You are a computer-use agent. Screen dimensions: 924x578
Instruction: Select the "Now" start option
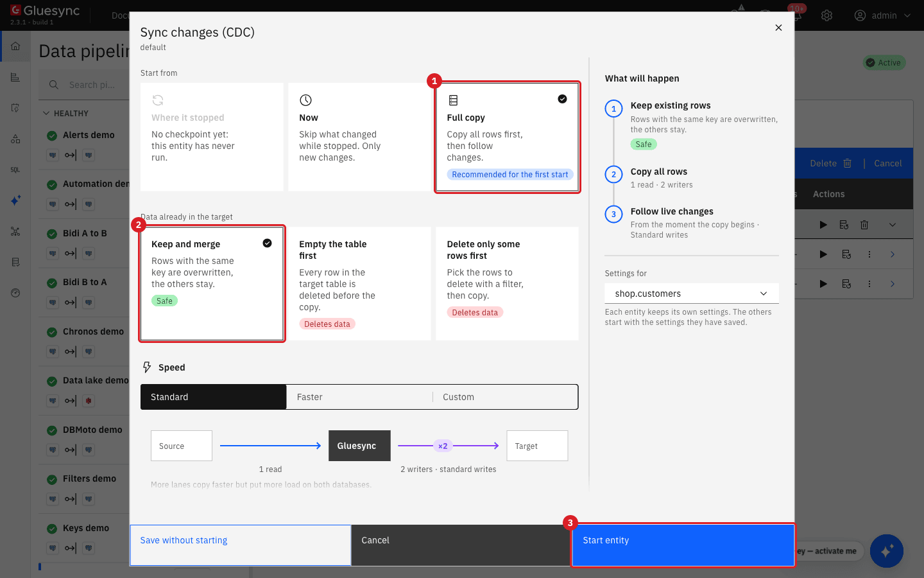pos(359,137)
